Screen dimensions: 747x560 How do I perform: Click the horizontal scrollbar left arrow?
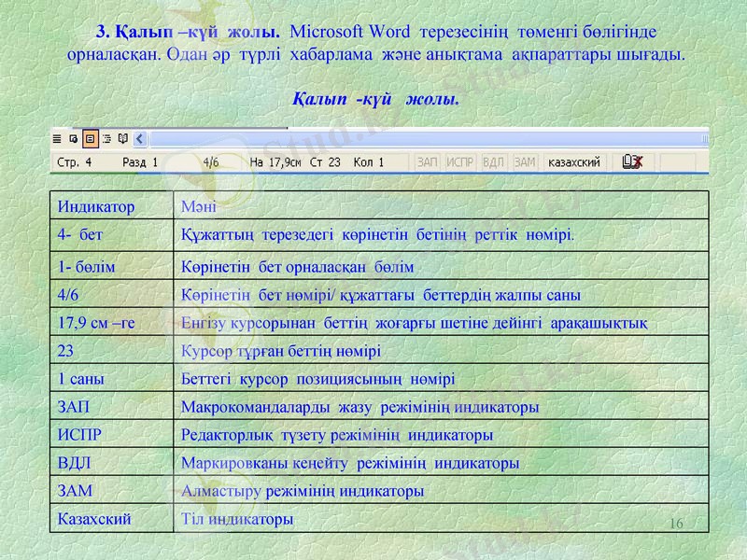click(140, 138)
